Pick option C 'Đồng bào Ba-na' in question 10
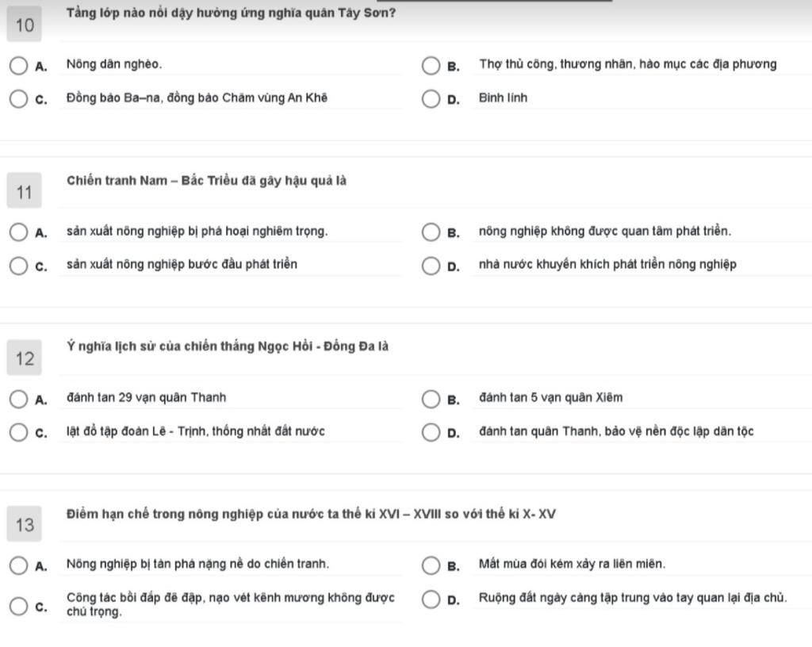This screenshot has height=647, width=812. pyautogui.click(x=19, y=99)
